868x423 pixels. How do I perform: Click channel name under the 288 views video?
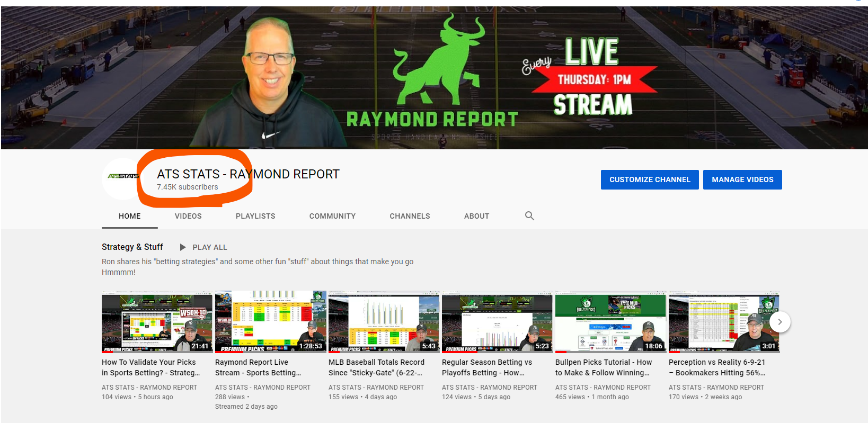tap(263, 388)
